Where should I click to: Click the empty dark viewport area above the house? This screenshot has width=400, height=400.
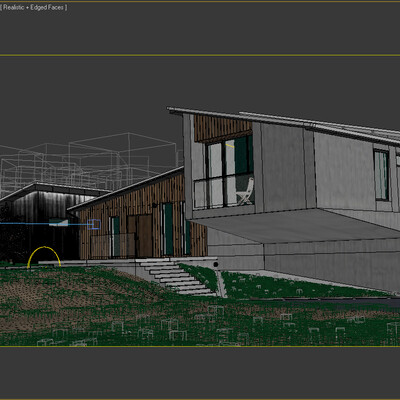tap(200, 82)
